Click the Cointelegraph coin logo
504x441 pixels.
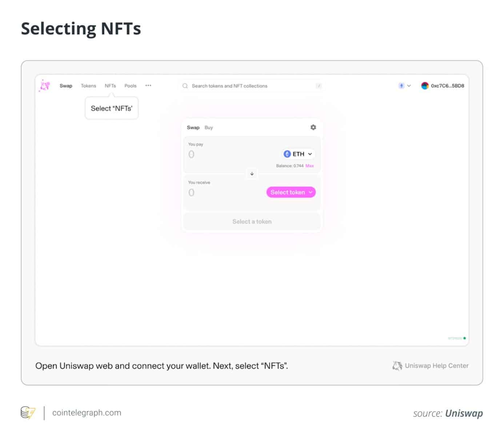click(28, 413)
